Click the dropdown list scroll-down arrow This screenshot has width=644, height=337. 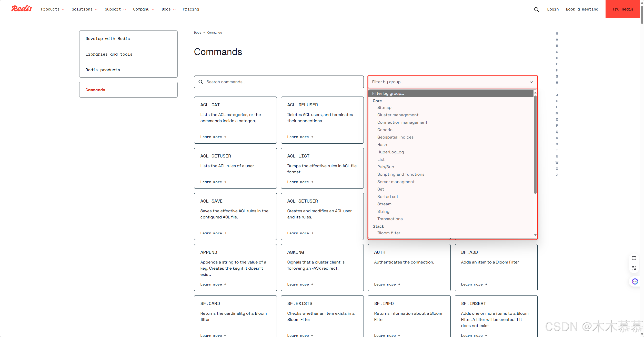tap(535, 235)
